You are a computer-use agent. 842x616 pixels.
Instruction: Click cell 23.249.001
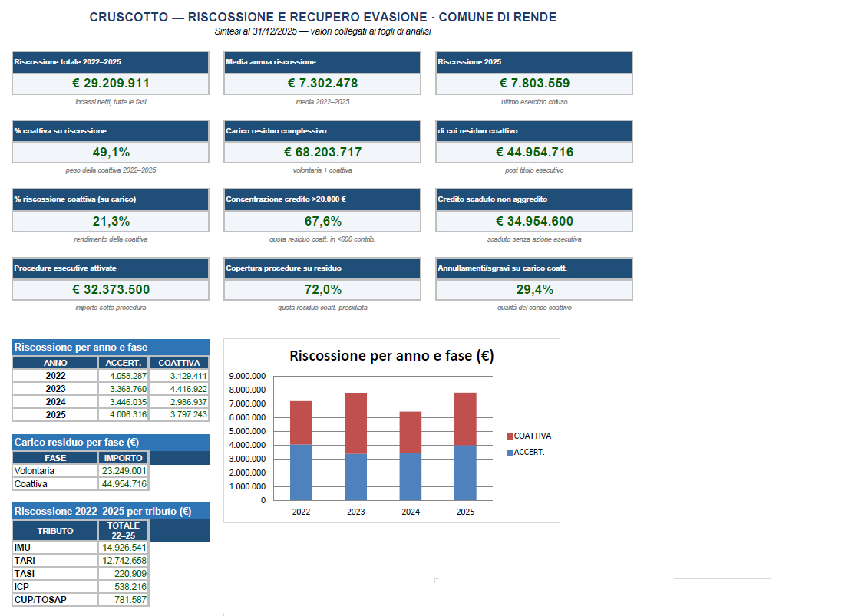(x=124, y=471)
